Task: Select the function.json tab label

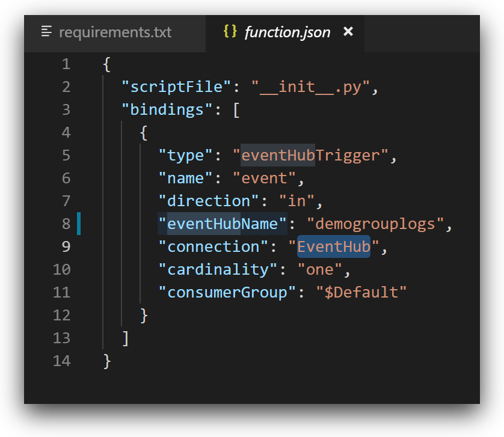Action: [x=287, y=32]
